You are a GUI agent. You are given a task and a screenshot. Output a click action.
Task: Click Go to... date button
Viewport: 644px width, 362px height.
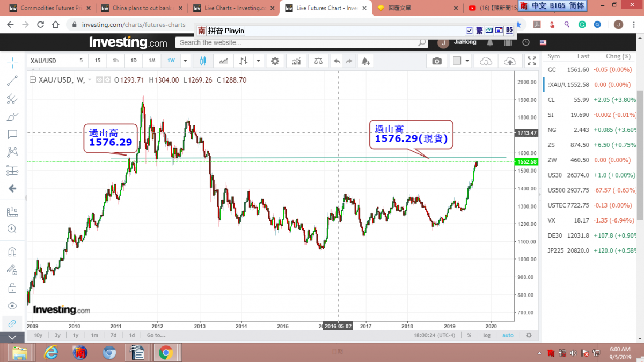click(x=156, y=335)
